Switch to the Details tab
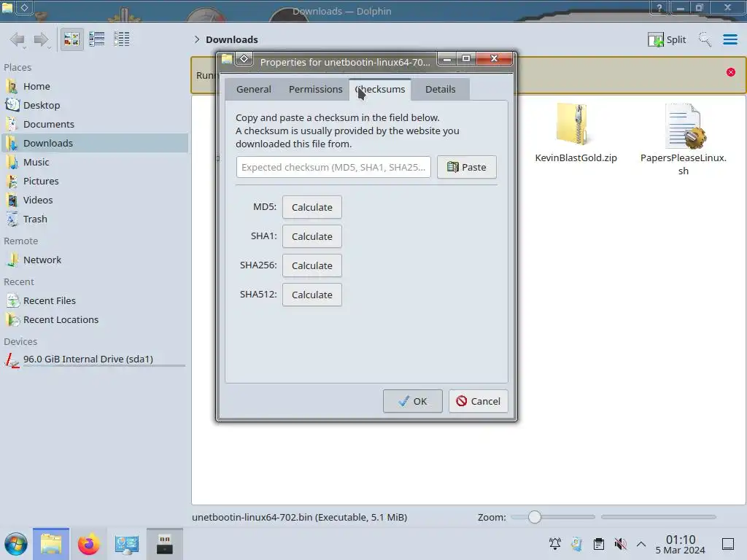This screenshot has height=560, width=747. pos(440,90)
